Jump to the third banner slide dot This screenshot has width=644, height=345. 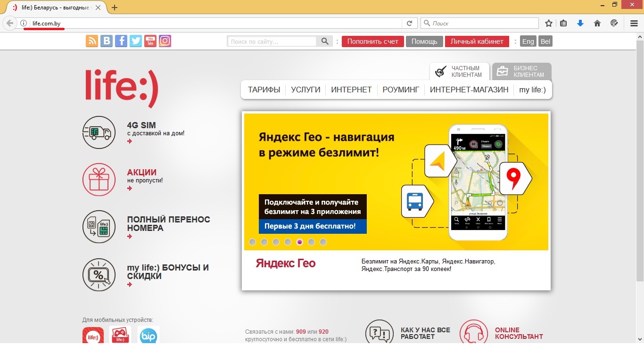click(x=276, y=242)
